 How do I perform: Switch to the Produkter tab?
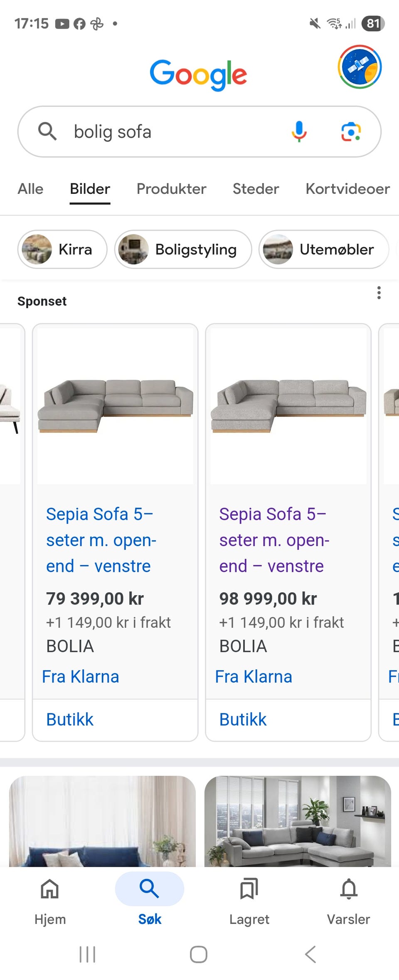point(171,189)
